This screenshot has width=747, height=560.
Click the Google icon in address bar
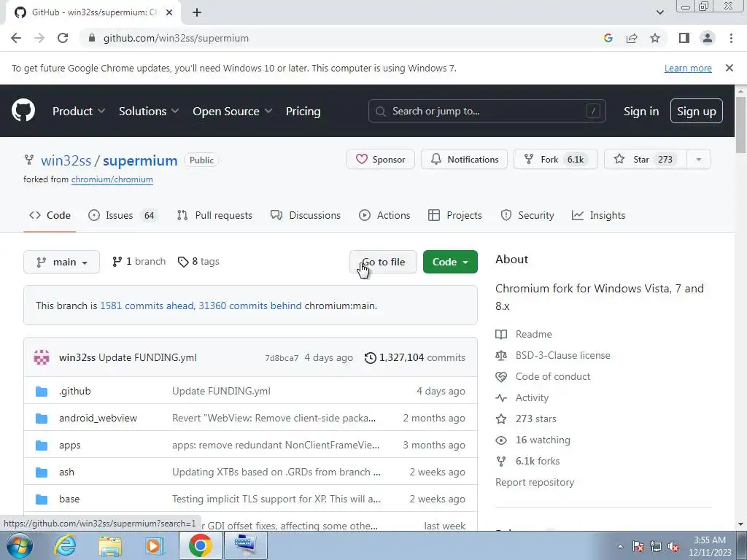(x=608, y=38)
